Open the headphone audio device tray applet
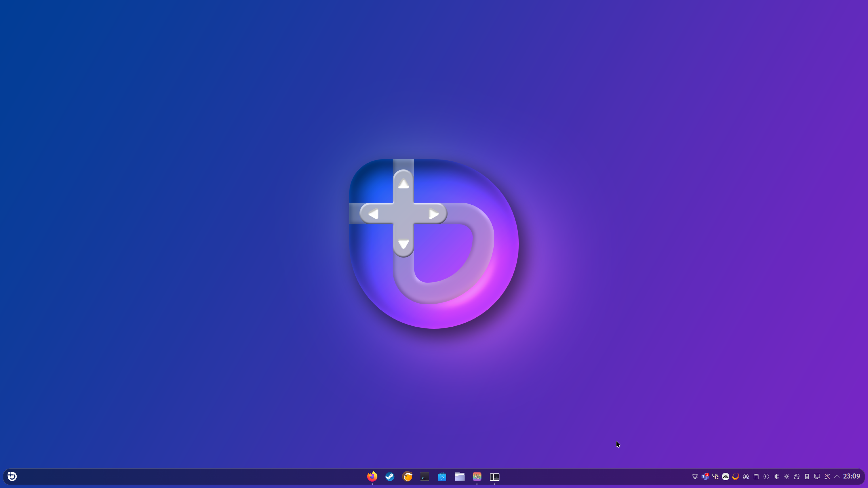 [797, 476]
